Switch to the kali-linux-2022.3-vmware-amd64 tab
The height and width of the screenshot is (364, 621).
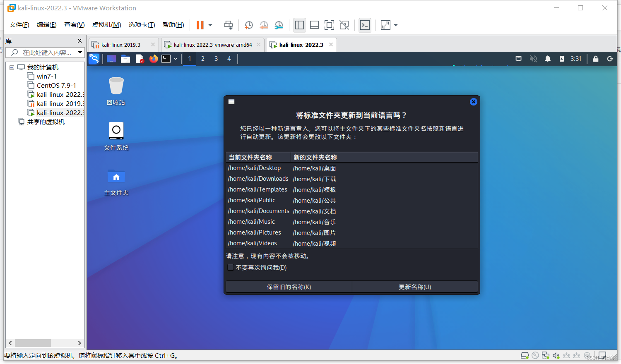click(x=213, y=45)
